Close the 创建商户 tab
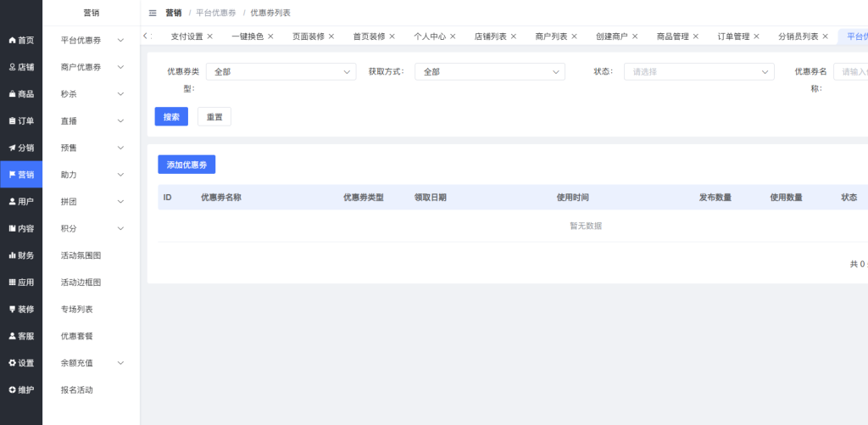Image resolution: width=868 pixels, height=425 pixels. (635, 36)
